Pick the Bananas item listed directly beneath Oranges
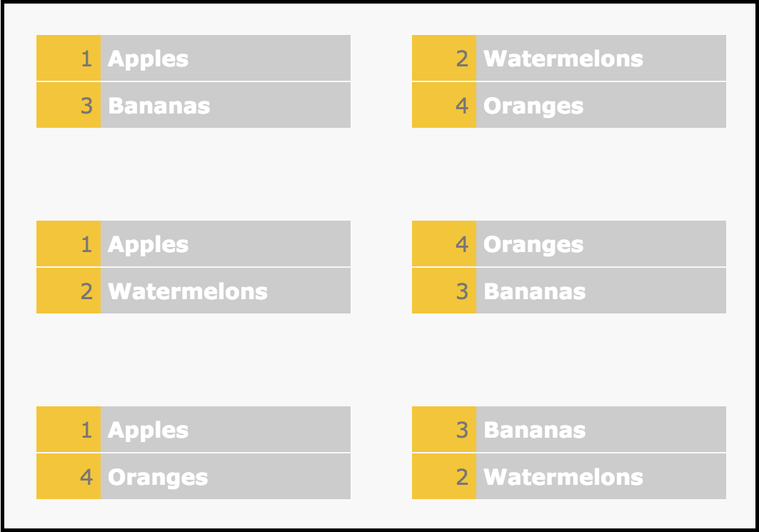 [569, 291]
